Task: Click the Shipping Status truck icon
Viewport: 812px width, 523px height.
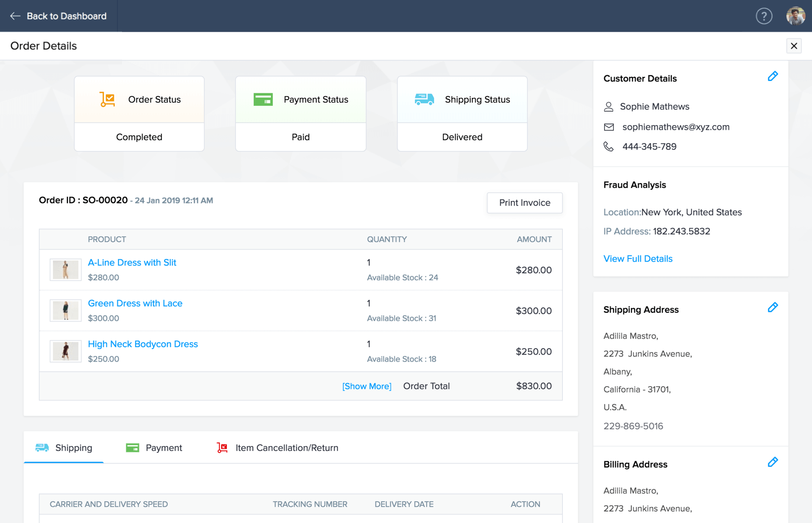Action: coord(424,99)
